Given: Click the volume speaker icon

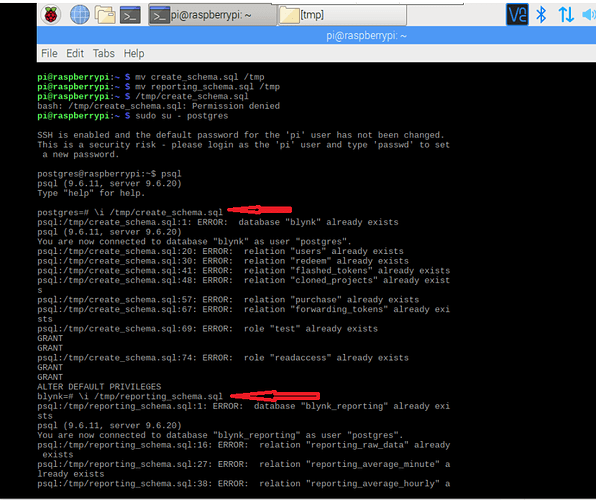Looking at the screenshot, I should (589, 15).
